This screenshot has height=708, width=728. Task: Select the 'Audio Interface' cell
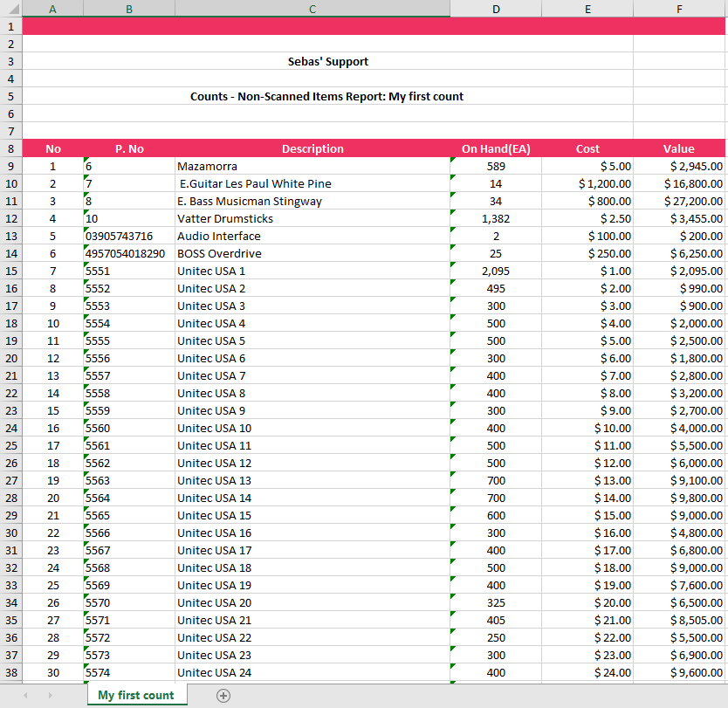(x=312, y=237)
